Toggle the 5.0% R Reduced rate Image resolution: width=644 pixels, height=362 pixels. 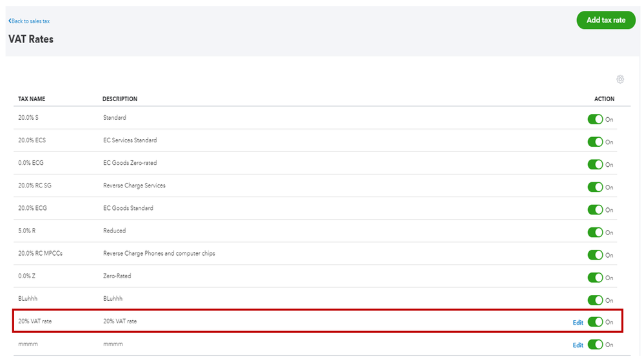point(595,232)
